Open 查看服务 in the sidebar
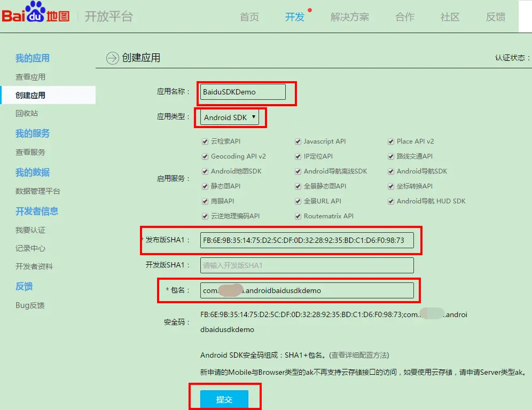Viewport: 532px width, 410px height. coord(30,152)
